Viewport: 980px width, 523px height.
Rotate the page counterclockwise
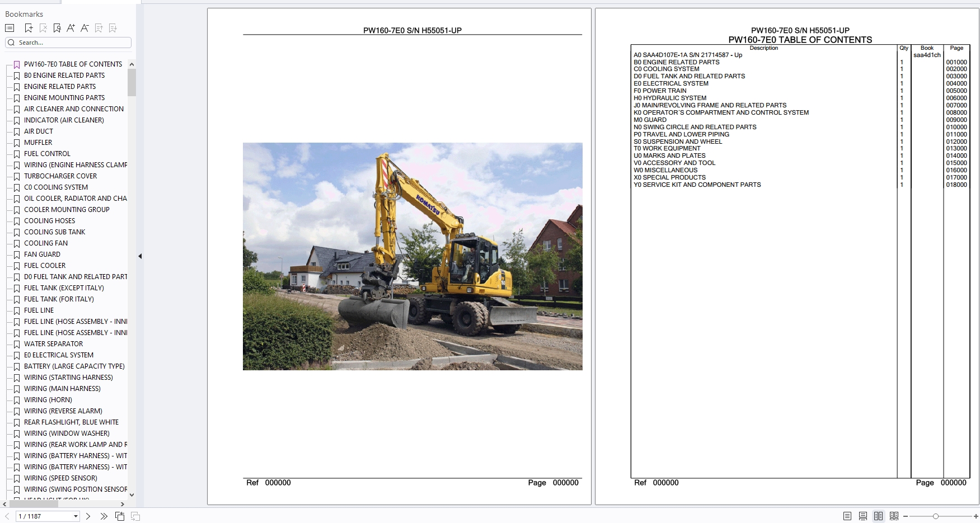(x=120, y=516)
